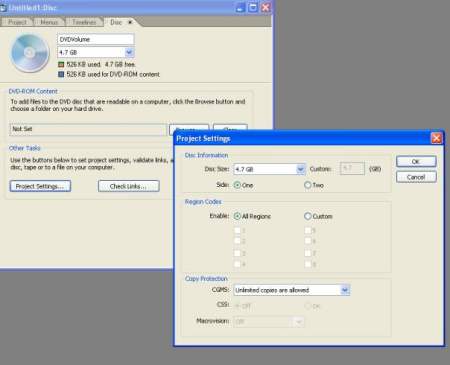Edit the DVDVolume name field
450x365 pixels.
click(x=96, y=39)
